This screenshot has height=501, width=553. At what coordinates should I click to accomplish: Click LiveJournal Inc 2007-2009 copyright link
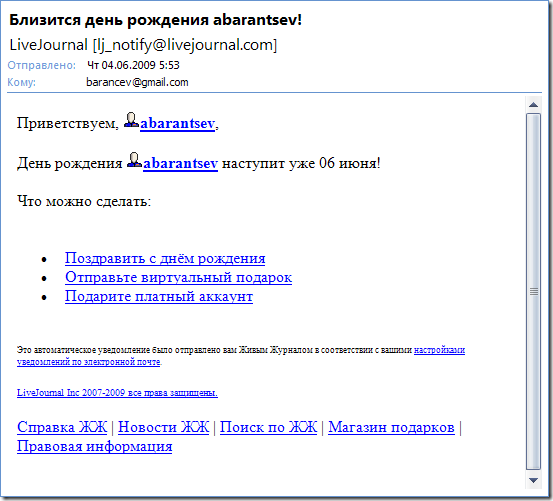click(x=117, y=393)
